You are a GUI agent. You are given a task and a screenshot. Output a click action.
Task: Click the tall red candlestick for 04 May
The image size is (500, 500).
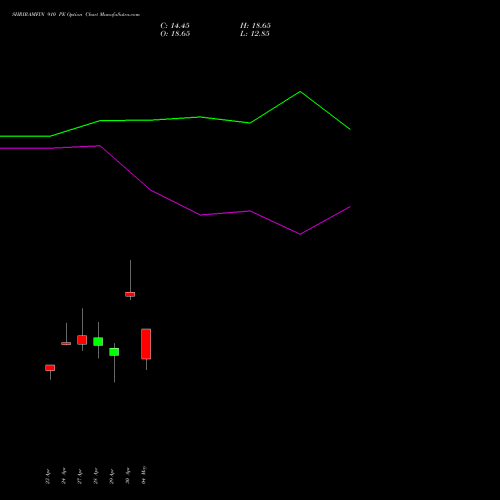pos(146,344)
